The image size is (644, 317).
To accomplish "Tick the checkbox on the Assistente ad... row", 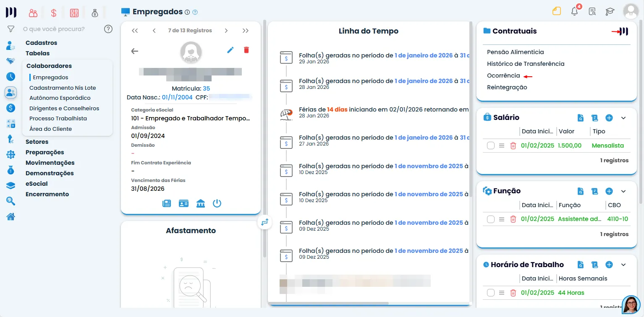I will point(491,219).
